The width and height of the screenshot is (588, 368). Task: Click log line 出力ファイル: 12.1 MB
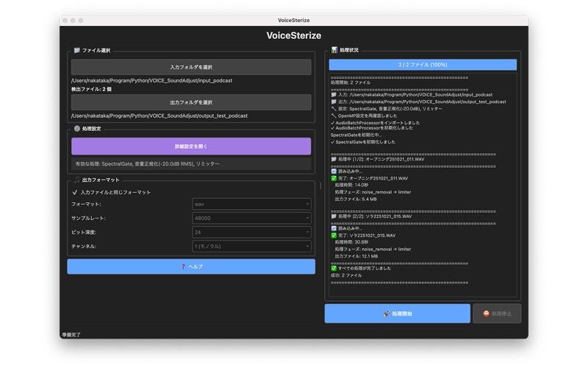tap(356, 256)
